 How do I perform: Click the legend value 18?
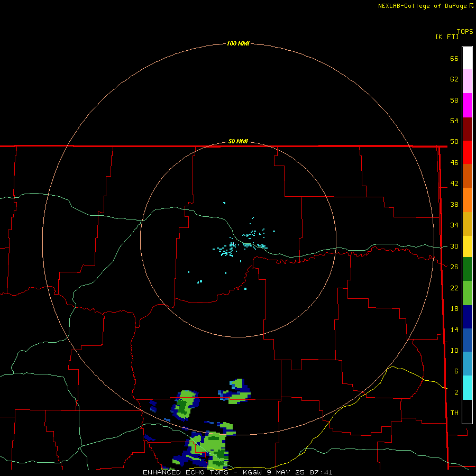454,309
